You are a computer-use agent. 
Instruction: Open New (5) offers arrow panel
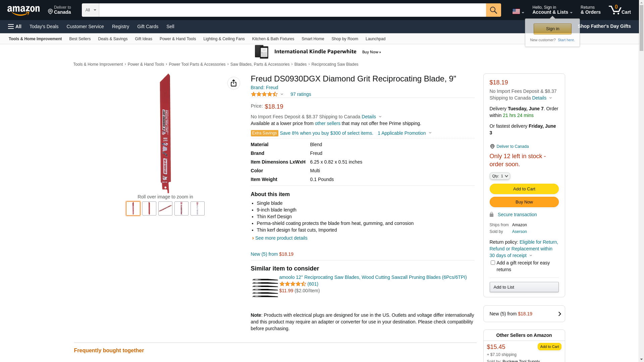[559, 314]
